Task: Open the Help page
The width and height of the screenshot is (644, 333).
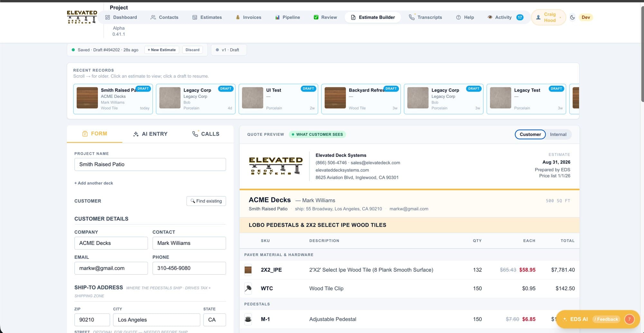Action: tap(465, 17)
